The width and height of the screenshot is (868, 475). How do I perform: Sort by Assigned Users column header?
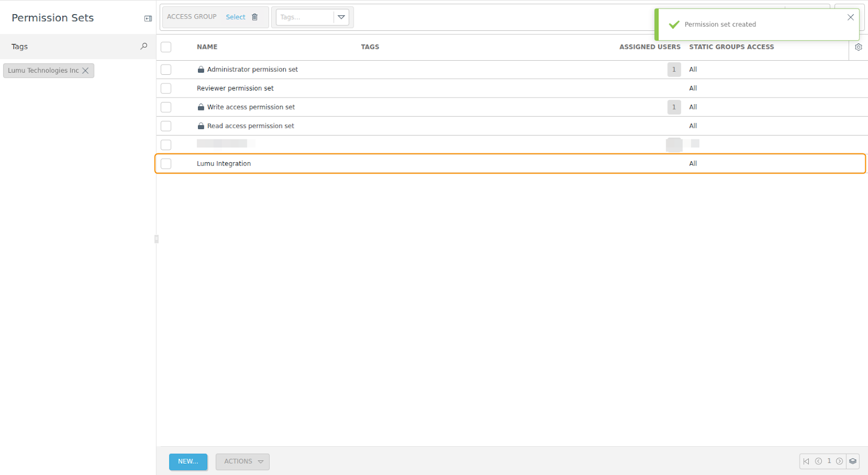point(649,47)
